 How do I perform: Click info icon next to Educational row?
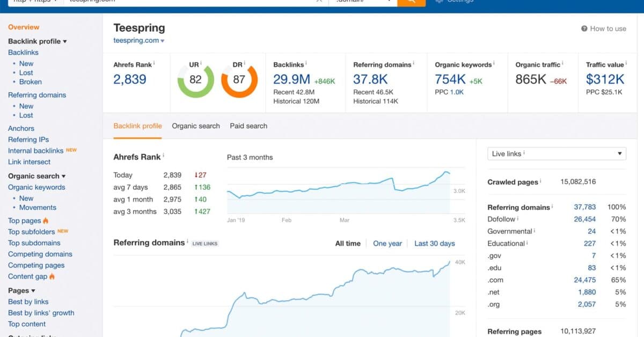pyautogui.click(x=528, y=243)
